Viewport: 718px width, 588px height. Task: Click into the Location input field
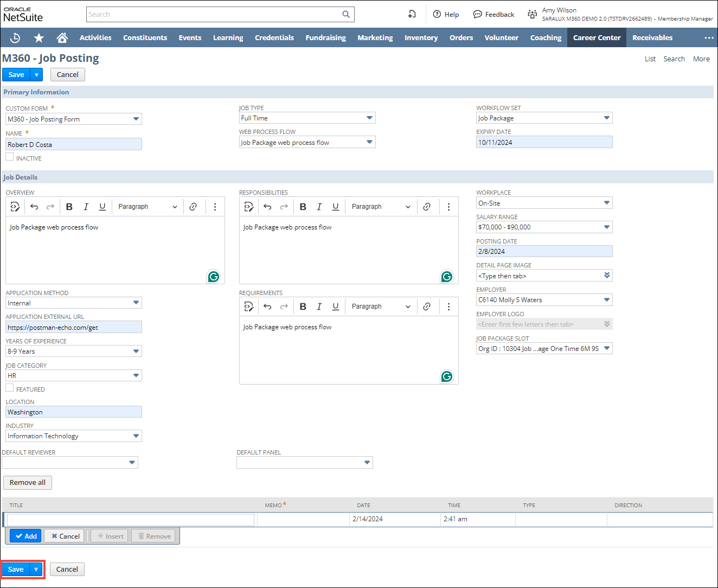pos(74,412)
